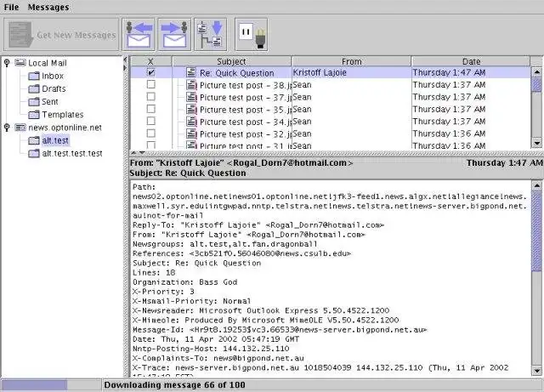Click the Newsgroups header line in message body
Image resolution: width=544 pixels, height=392 pixels.
coord(224,244)
